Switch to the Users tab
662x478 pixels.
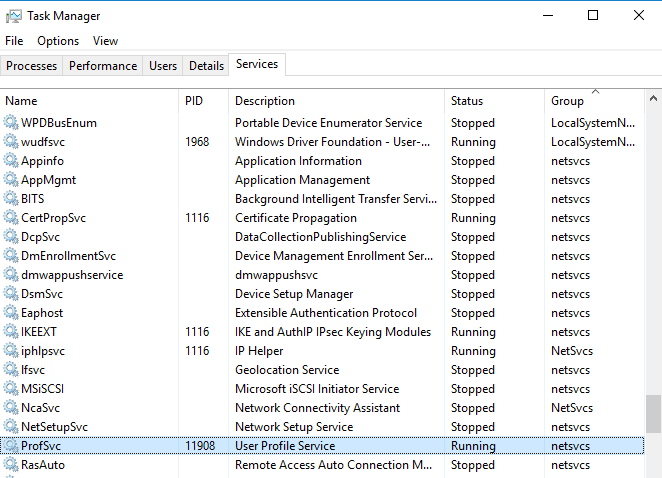click(x=163, y=66)
